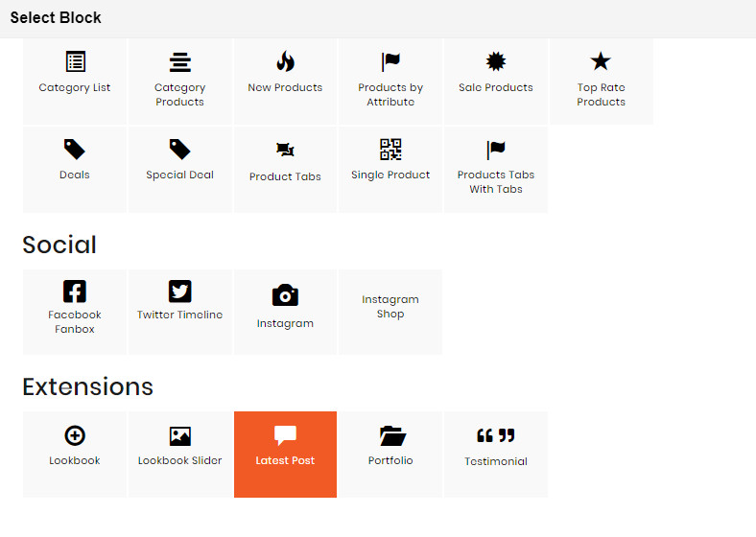Select the Portfolio folder icon
Viewport: 756px width, 537px height.
pyautogui.click(x=392, y=435)
